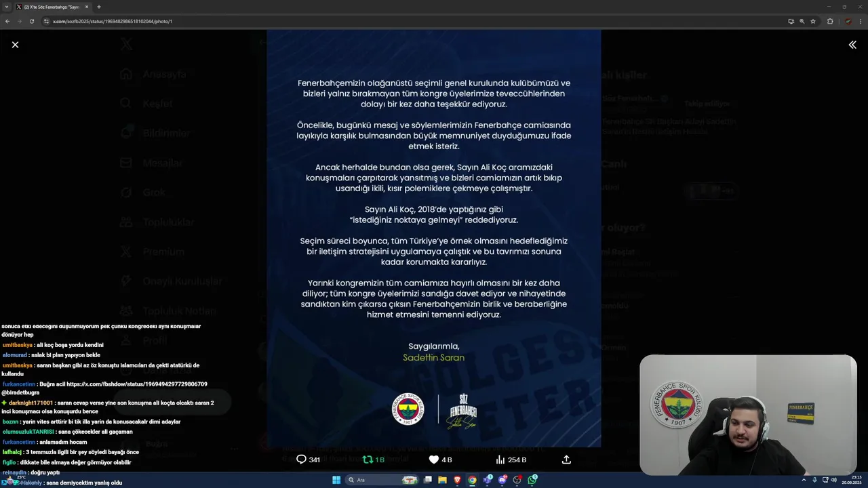Open Keşfet in the X sidebar
868x488 pixels.
coord(146,104)
